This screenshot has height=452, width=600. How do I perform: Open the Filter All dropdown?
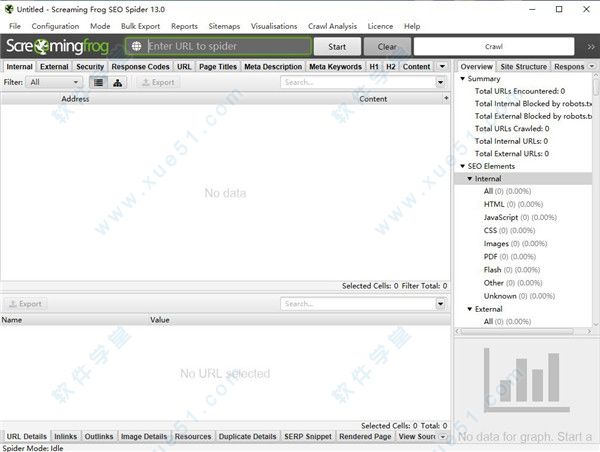click(54, 82)
